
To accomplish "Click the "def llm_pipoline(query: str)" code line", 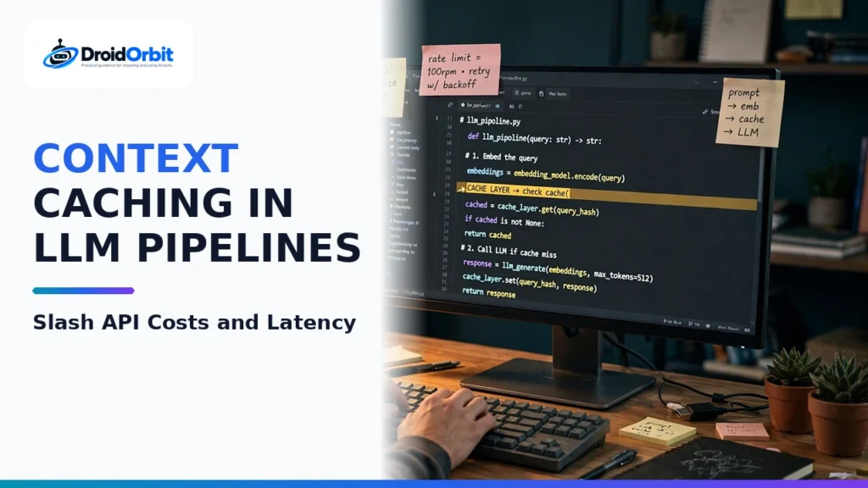I will [x=534, y=139].
